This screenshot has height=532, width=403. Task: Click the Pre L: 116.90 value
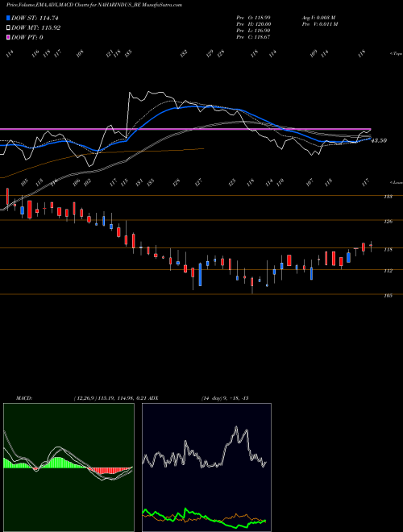tap(253, 31)
